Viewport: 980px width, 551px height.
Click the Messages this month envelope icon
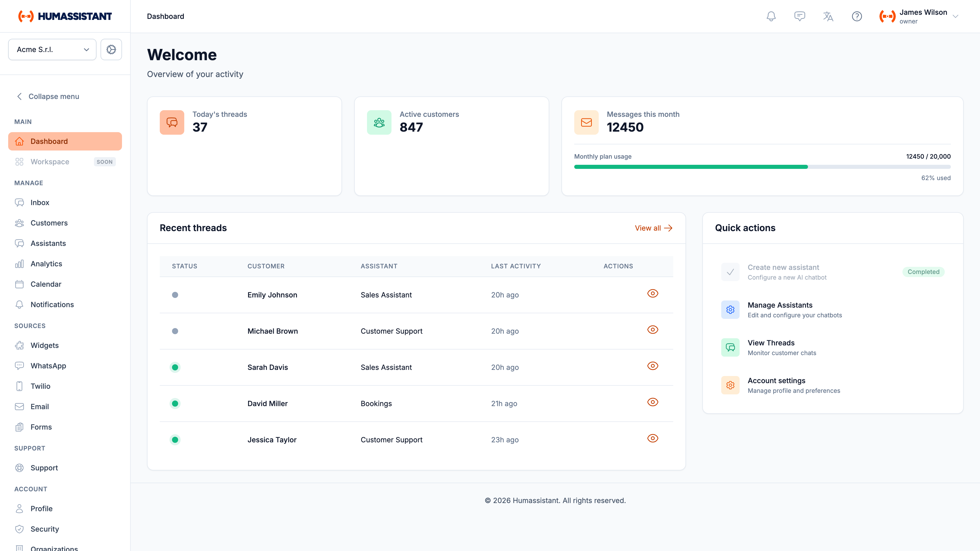point(586,122)
